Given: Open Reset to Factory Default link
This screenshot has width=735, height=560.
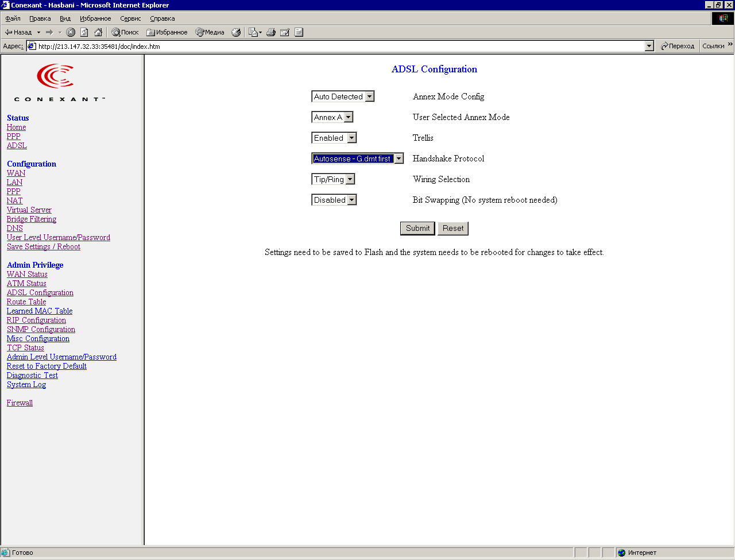Looking at the screenshot, I should point(47,366).
